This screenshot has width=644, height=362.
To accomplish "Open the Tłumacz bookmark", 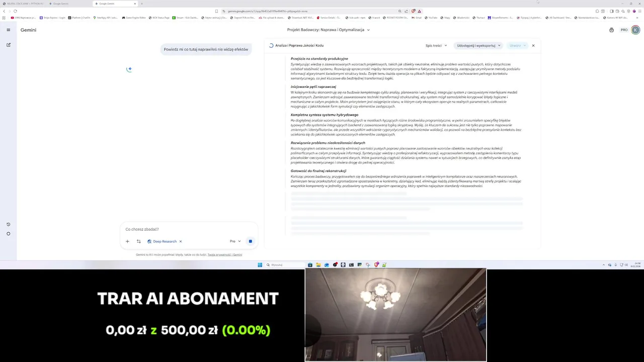I will (479, 18).
